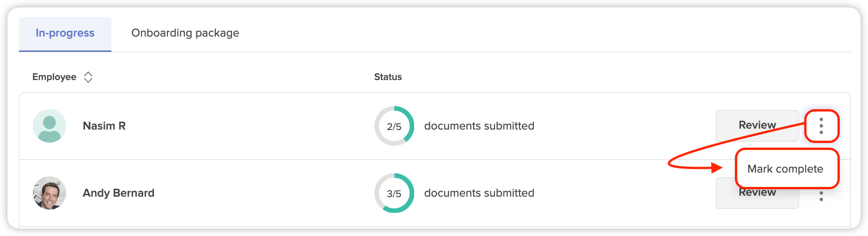Viewport: 868px width, 236px height.
Task: Switch to the In-progress tab
Action: tap(65, 33)
